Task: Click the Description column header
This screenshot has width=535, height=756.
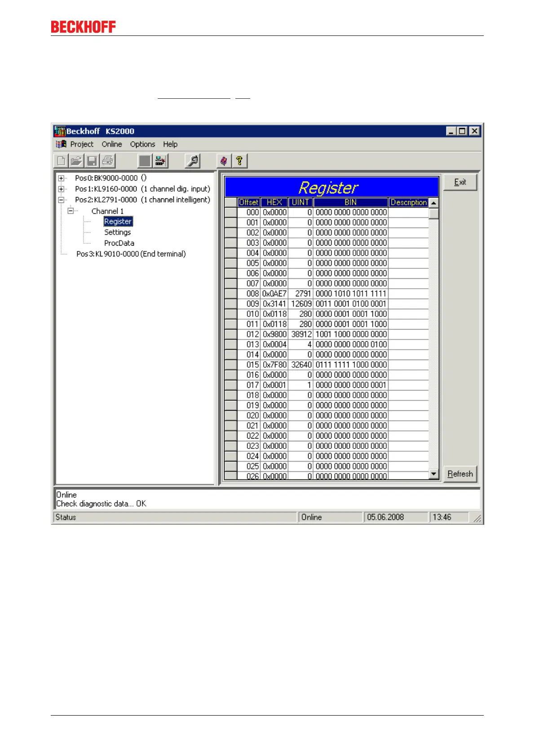Action: pos(408,202)
